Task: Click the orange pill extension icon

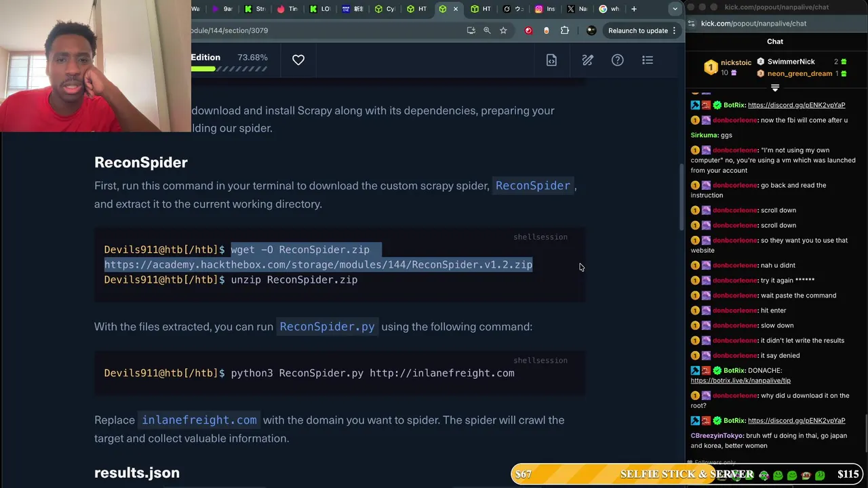Action: click(x=547, y=30)
